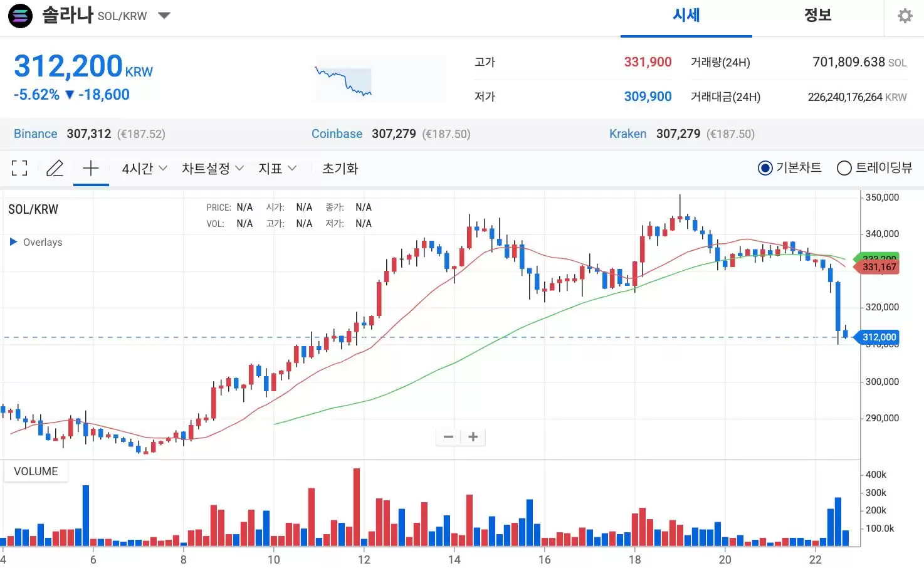924x568 pixels.
Task: Zoom out chart with minus button
Action: click(448, 437)
